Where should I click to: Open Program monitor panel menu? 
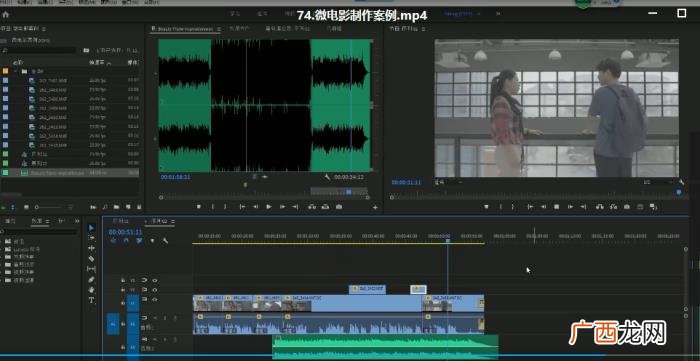(424, 29)
